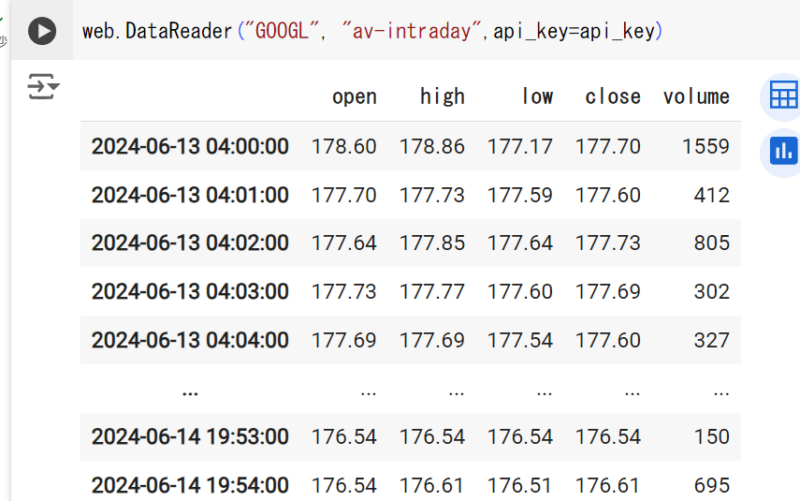Select row index 2024-06-13 04:00:00
Screen dimensions: 800x501
[x=190, y=147]
